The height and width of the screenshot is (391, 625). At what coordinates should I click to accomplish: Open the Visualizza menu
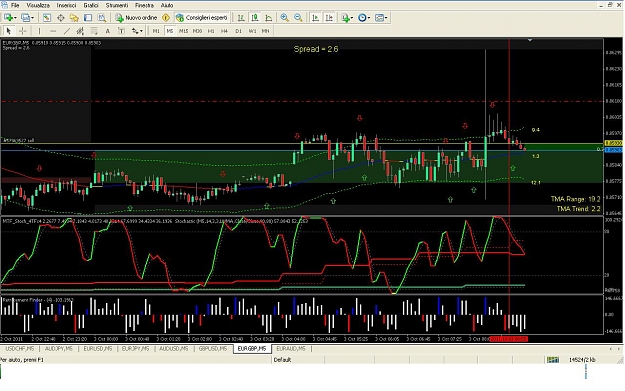tap(38, 5)
